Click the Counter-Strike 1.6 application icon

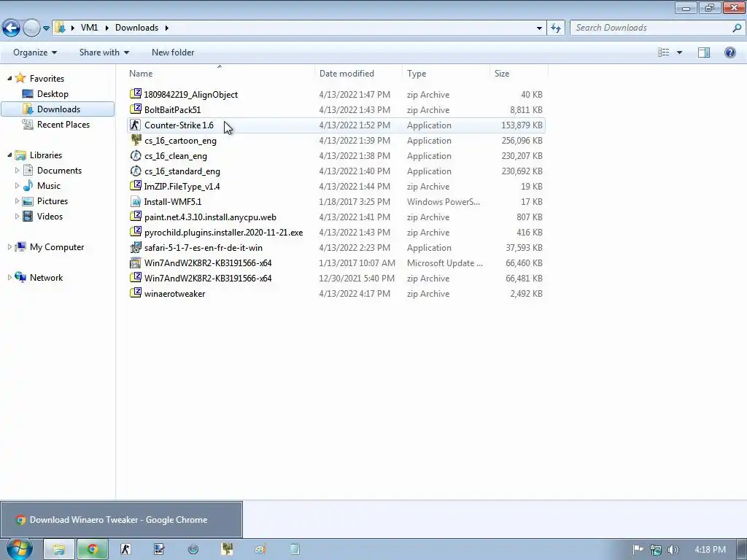coord(136,125)
